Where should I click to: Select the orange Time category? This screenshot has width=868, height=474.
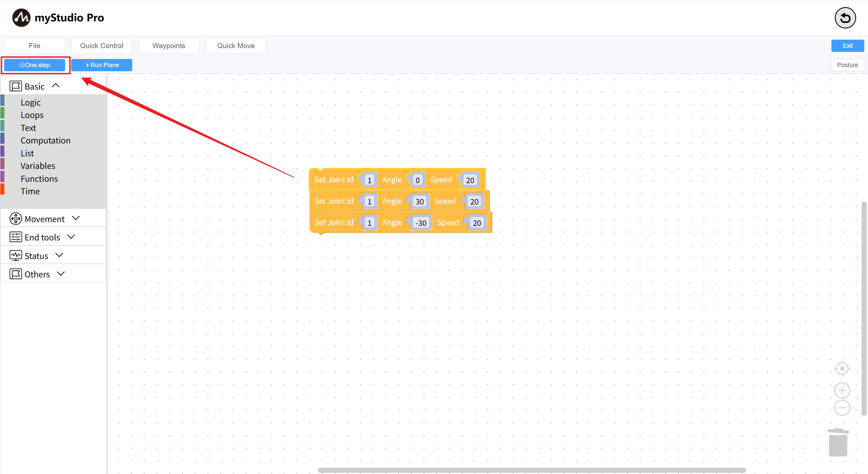click(30, 191)
